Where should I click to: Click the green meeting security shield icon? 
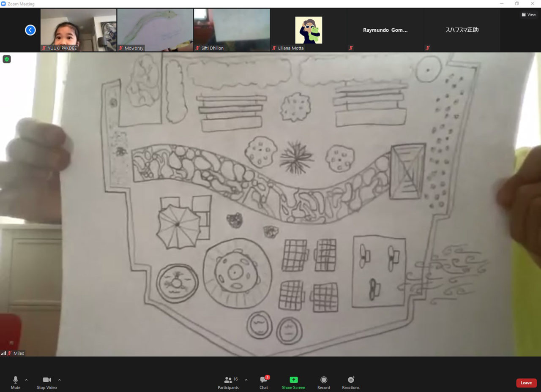point(7,59)
